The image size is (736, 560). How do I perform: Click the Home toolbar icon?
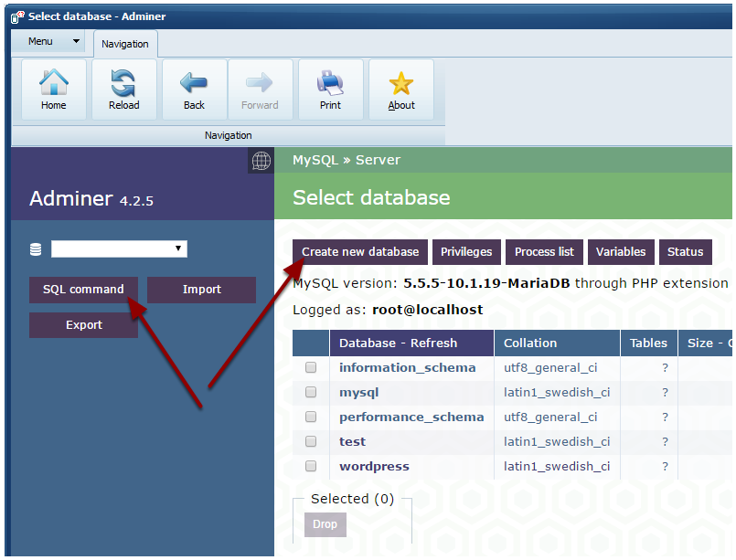tap(52, 84)
